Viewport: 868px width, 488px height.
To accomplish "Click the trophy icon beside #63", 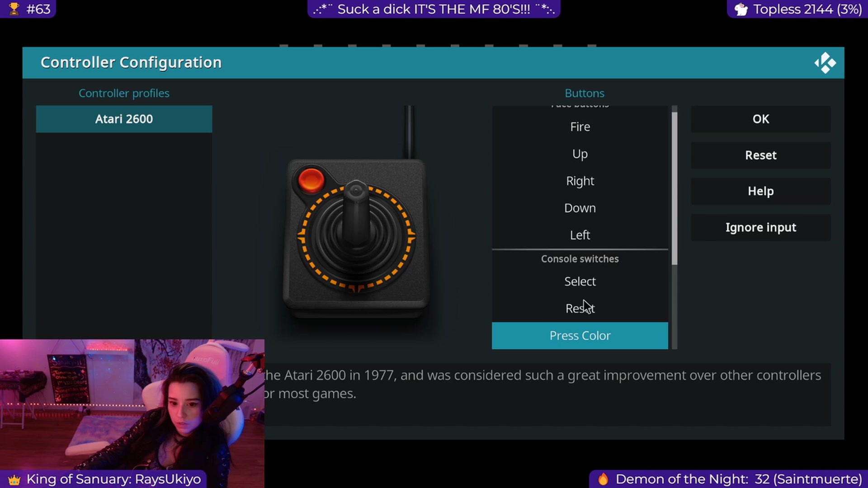I will point(14,9).
